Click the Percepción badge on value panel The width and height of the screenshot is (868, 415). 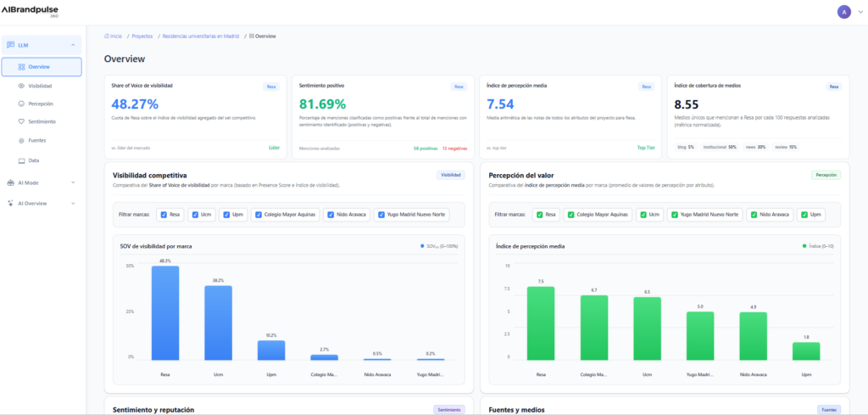pos(825,175)
